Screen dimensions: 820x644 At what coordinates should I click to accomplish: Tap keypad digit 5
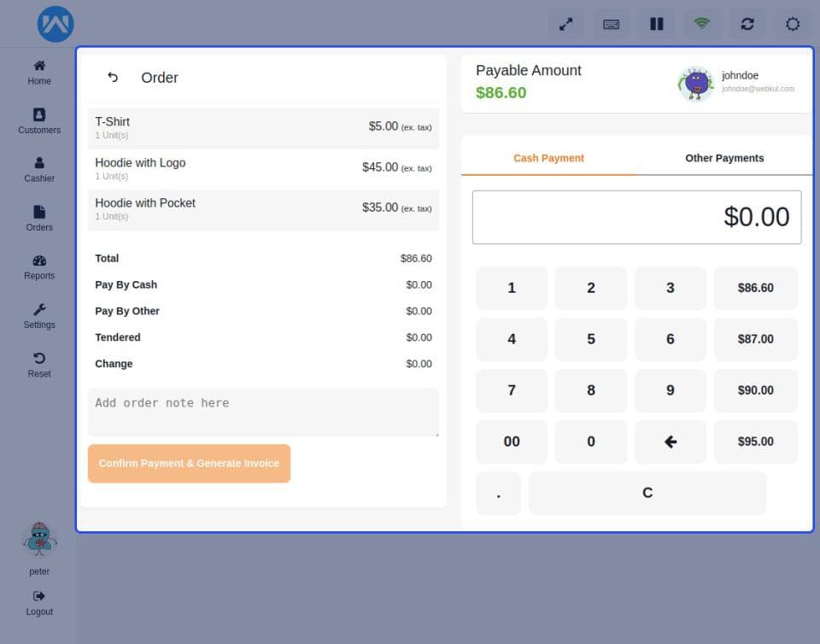tap(591, 339)
